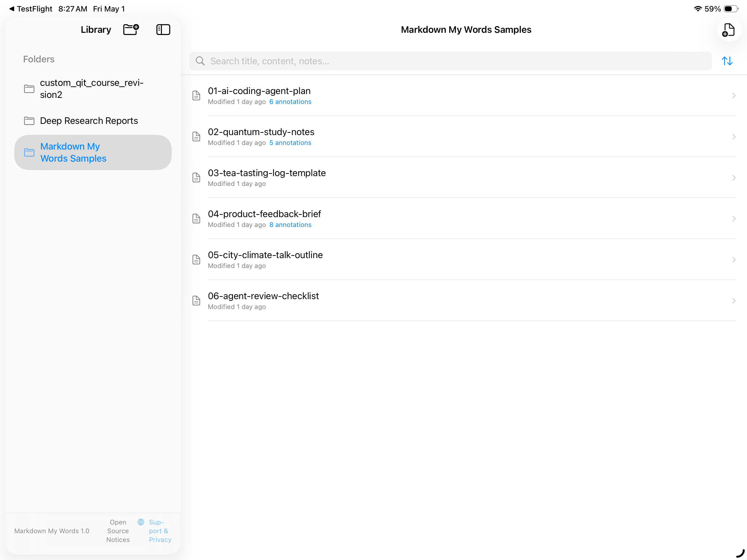Viewport: 747px width, 560px height.
Task: Expand the 02-quantum-study-notes row chevron
Action: (734, 136)
